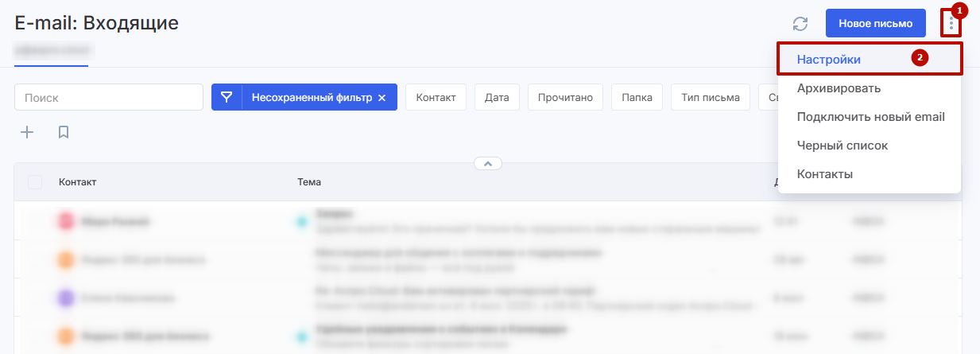Open the Прочитано filter dropdown
Image resolution: width=980 pixels, height=354 pixels.
(565, 97)
